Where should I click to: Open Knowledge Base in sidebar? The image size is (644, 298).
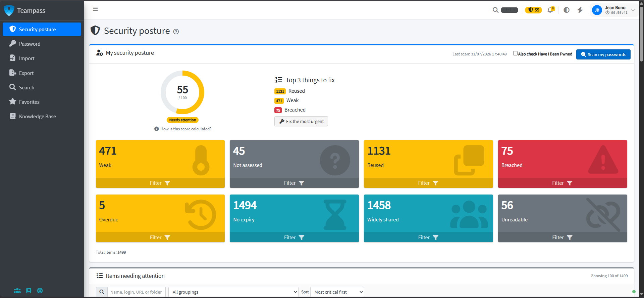tap(42, 116)
